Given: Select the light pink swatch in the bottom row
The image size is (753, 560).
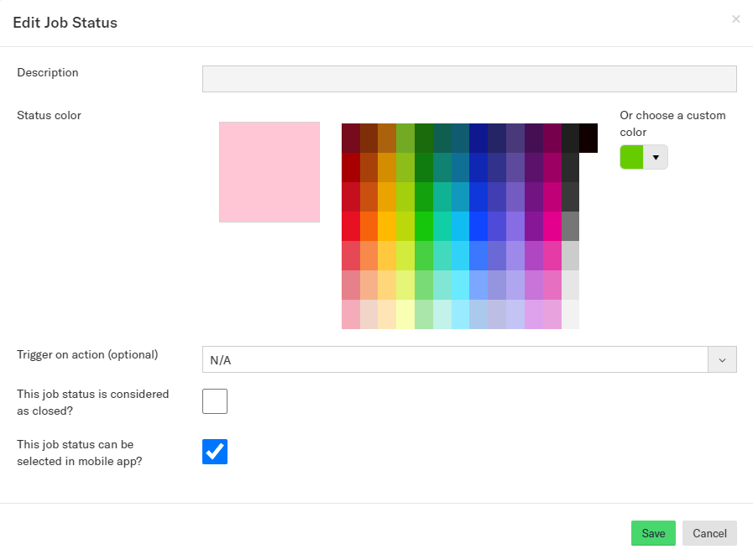Looking at the screenshot, I should (351, 314).
